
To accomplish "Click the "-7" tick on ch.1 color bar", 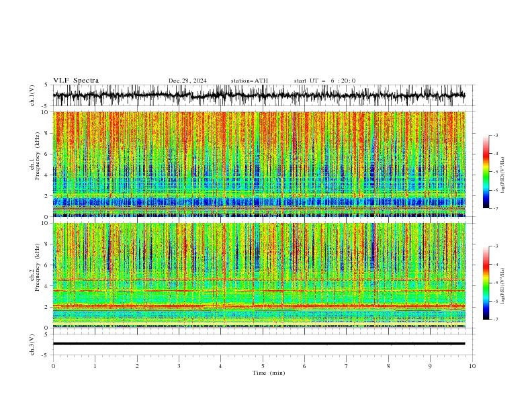I will (x=496, y=209).
